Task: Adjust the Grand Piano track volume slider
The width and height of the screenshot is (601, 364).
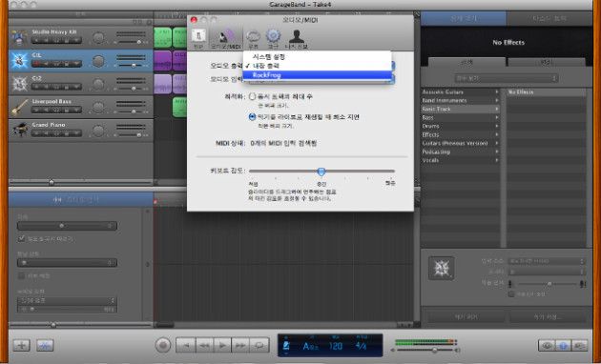Action: 138,134
